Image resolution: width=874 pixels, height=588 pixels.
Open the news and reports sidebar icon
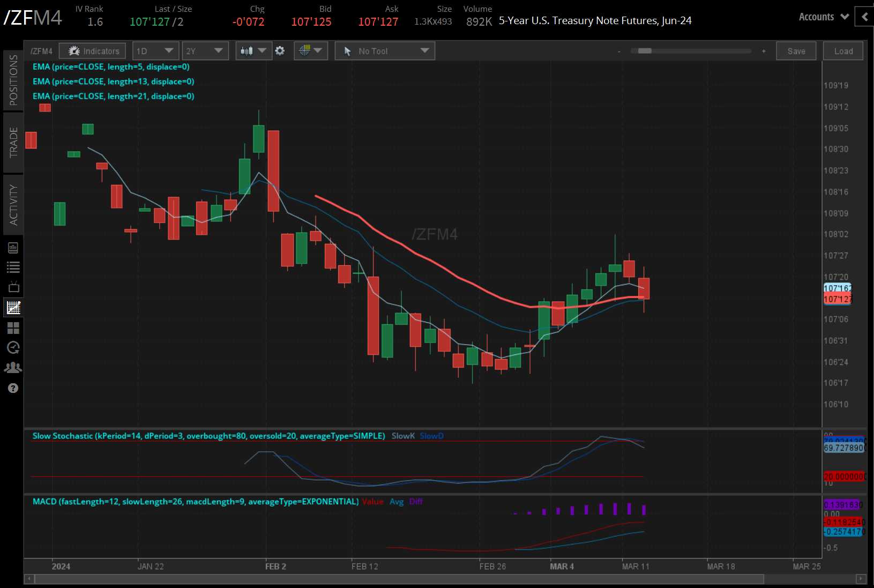tap(13, 248)
